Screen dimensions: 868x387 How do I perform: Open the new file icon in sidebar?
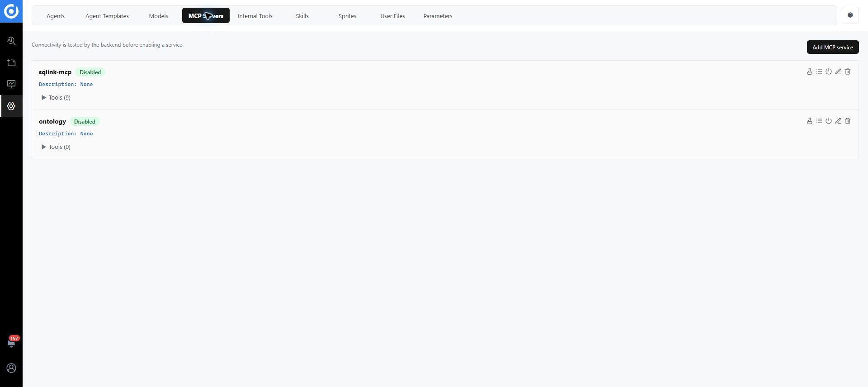coord(11,62)
